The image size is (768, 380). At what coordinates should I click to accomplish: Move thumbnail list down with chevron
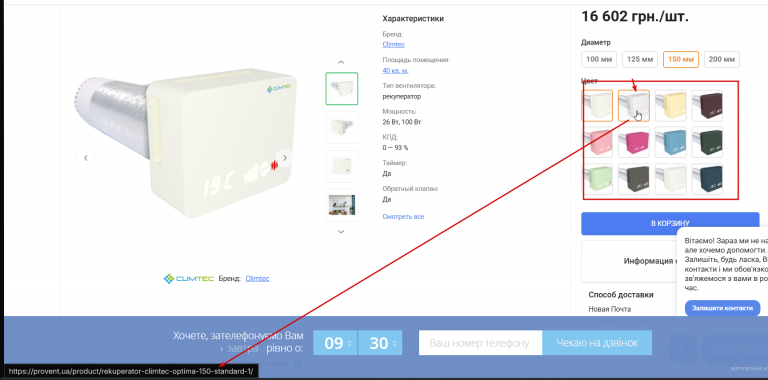[x=341, y=232]
